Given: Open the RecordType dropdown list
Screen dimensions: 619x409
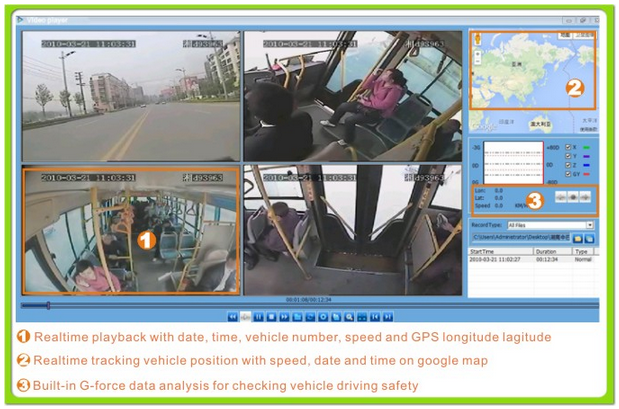Looking at the screenshot, I should (590, 225).
